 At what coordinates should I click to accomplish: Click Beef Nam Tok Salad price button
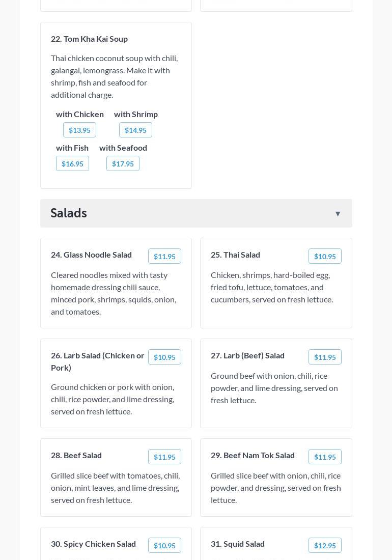click(x=325, y=457)
